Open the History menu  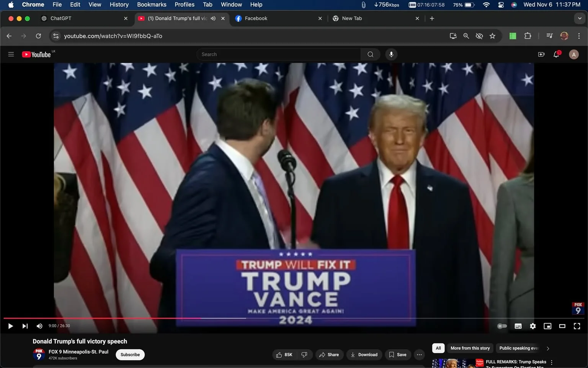119,5
